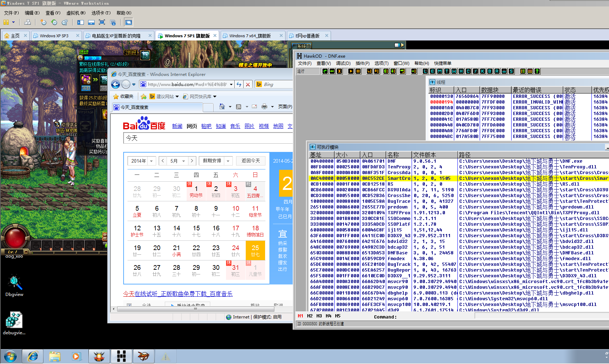Viewport: 609px width, 364px height.
Task: Open the HawkOD 插件(P) menu
Action: 363,63
